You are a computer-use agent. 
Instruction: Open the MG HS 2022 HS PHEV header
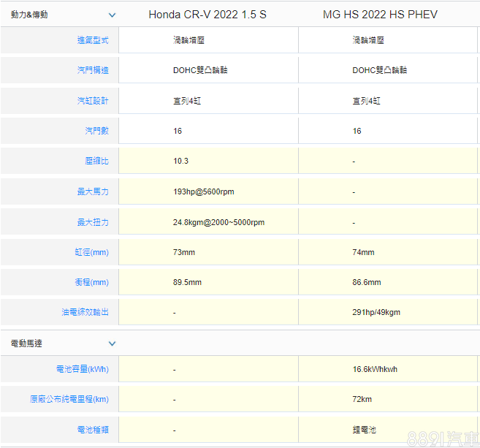tap(380, 15)
